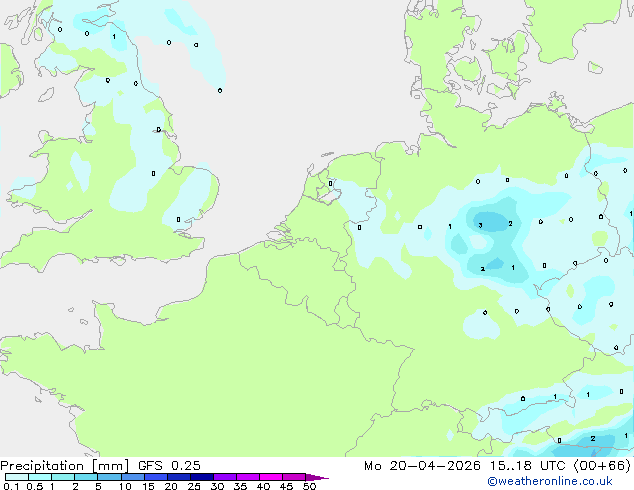Click the '20' legend scale label
Viewport: 634px width, 490px height.
tap(171, 486)
